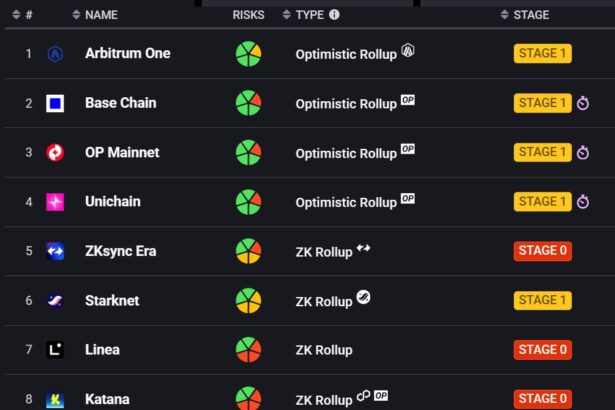Click the countdown timer icon in Base Chain row
Viewport: 615px width, 410px height.
click(x=583, y=103)
